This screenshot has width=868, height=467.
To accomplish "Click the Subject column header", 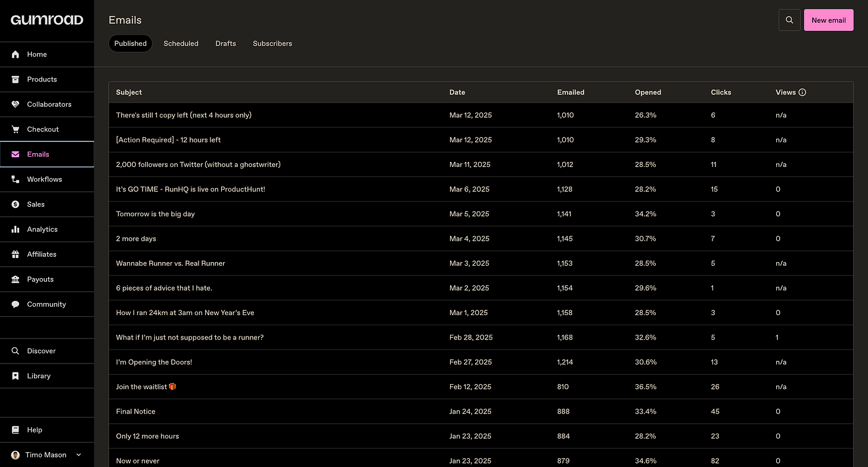I will (x=129, y=92).
